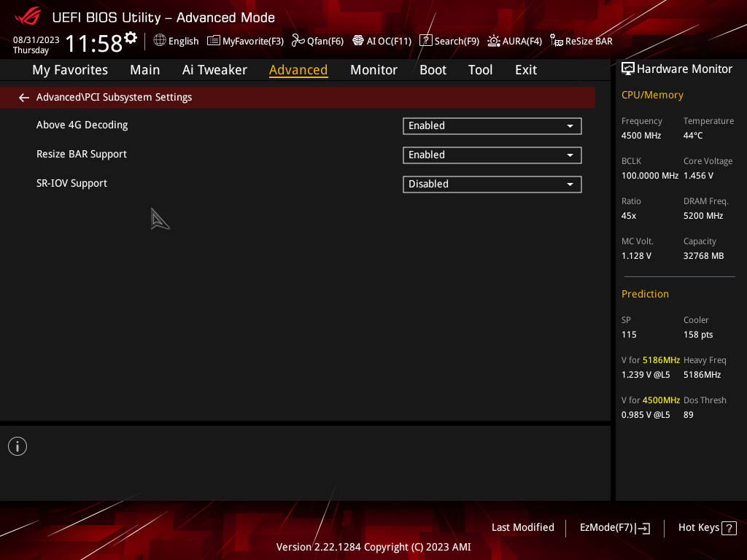Screen dimensions: 747x560
Task: Open AURA(F4) lighting settings
Action: click(514, 41)
